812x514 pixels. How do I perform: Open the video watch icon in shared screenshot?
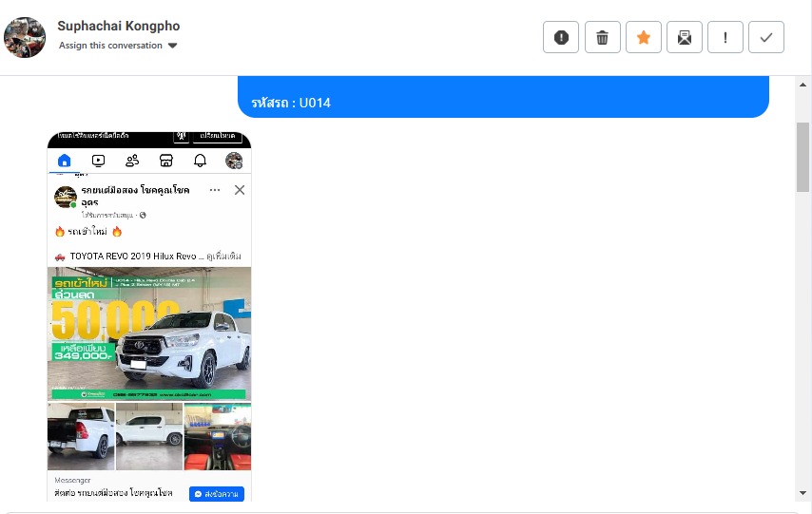coord(98,161)
